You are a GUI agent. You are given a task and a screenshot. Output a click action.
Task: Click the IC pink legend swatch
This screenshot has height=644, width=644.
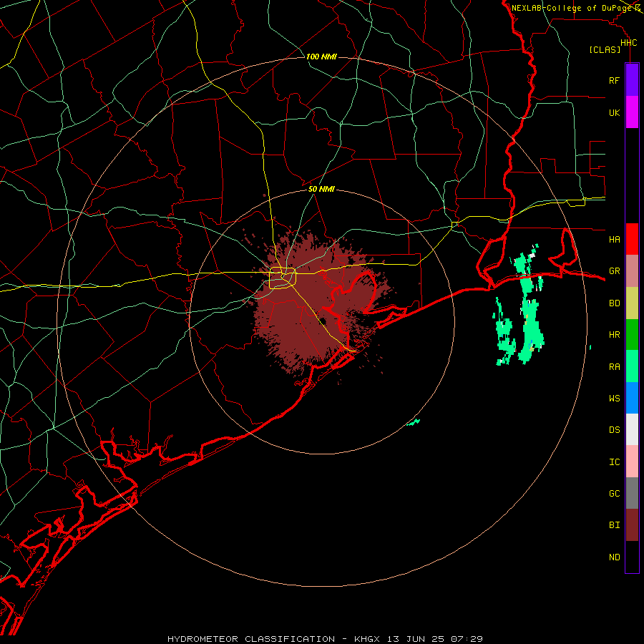[632, 462]
